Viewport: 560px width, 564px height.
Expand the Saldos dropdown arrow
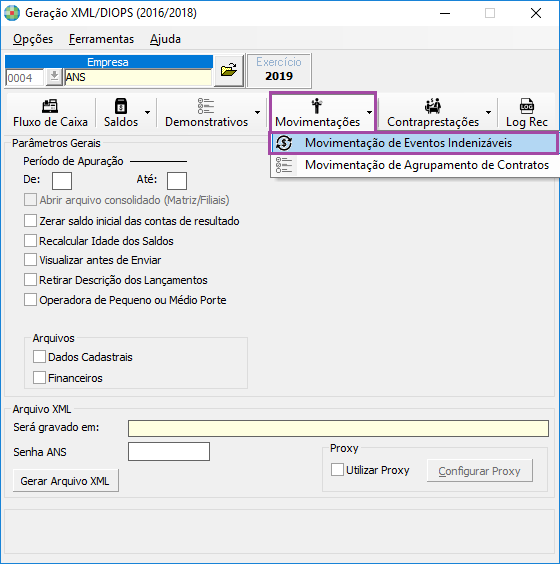tap(147, 113)
